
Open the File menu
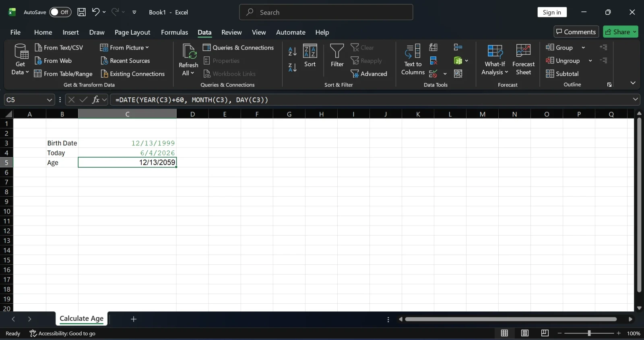tap(15, 32)
